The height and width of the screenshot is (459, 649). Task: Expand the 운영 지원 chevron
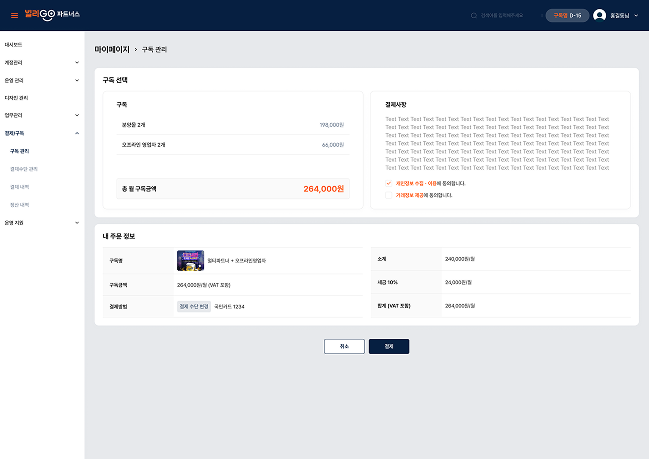pos(77,223)
